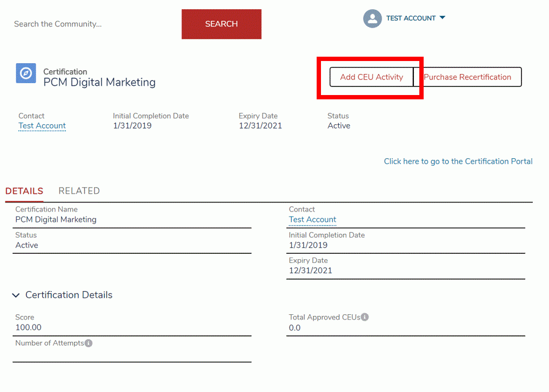Click the Score value 100.00
This screenshot has width=549, height=392.
coord(28,327)
